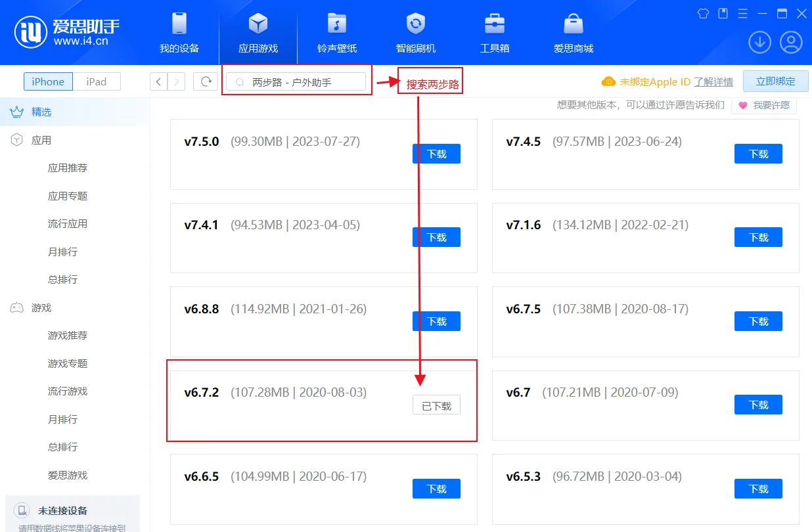Open 流行游戏 in the sidebar
Viewport: 812px width, 532px height.
click(x=68, y=391)
